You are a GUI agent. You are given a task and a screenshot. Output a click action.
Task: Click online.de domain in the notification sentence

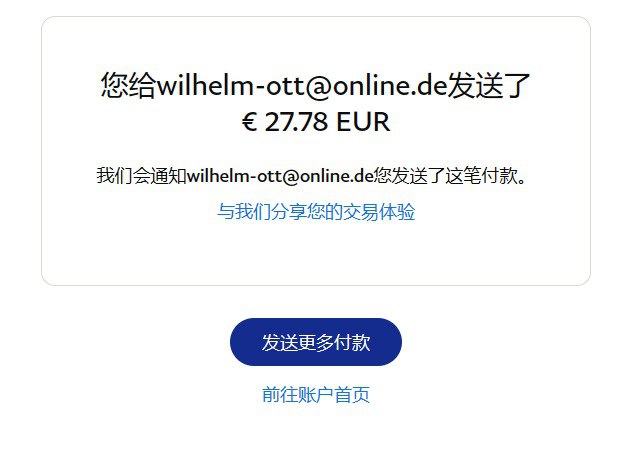pos(336,176)
